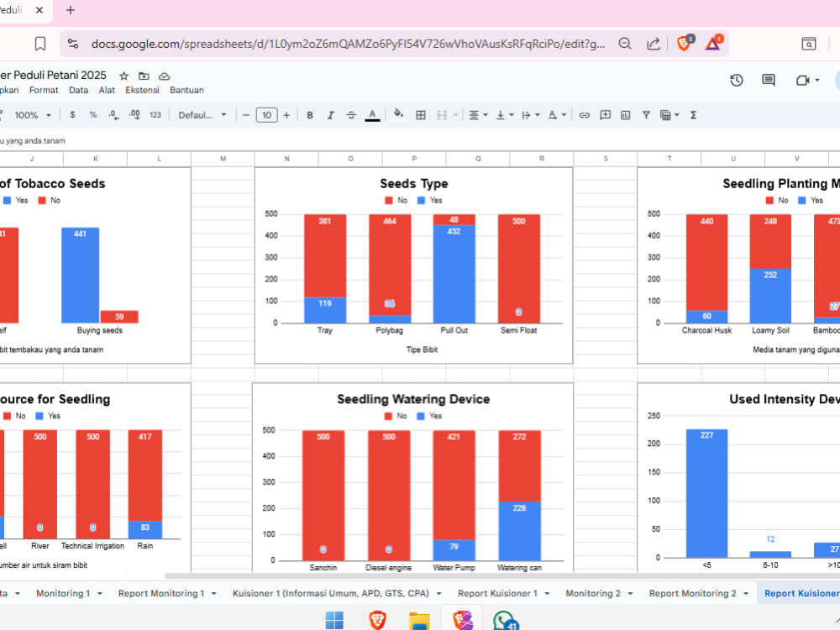The image size is (840, 630).
Task: Check cloud save status icon
Action: click(x=164, y=76)
